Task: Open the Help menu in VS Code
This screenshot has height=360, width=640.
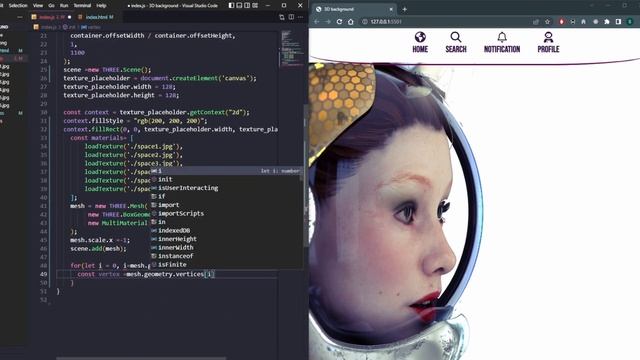Action: (101, 6)
